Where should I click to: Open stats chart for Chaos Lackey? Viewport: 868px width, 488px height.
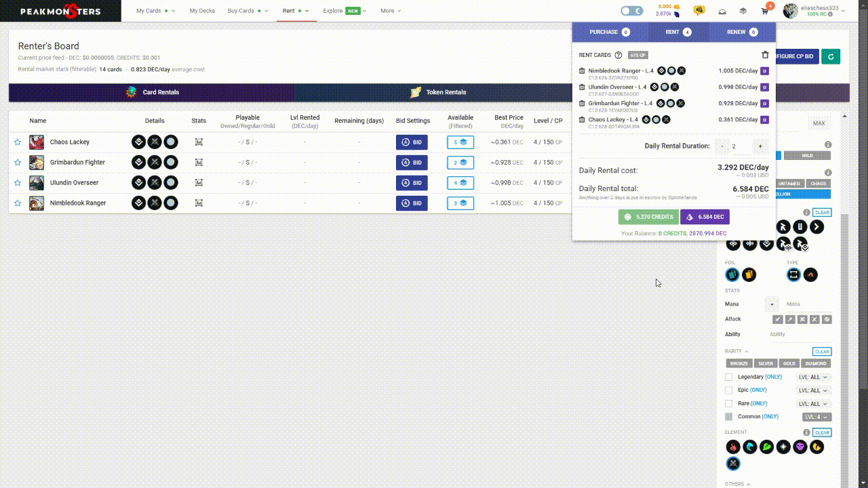199,142
